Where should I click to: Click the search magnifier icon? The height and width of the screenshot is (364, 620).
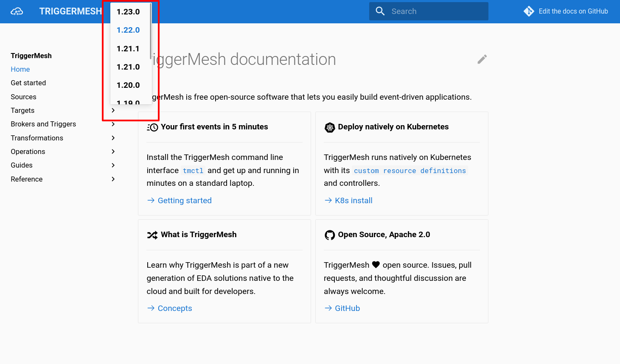[380, 11]
